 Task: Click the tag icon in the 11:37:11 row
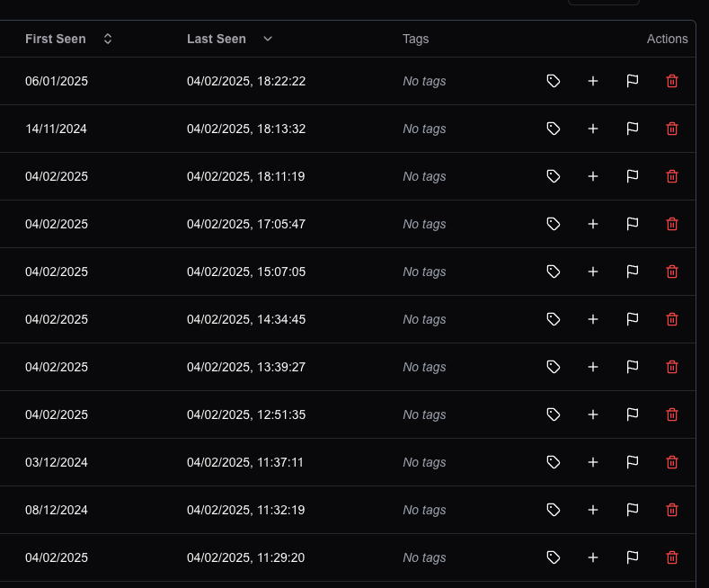(x=554, y=462)
